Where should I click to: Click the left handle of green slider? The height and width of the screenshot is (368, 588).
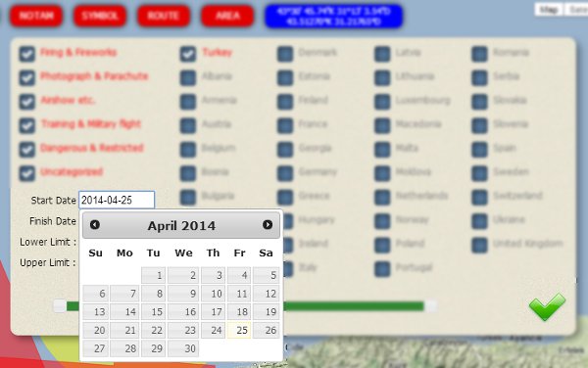[x=60, y=306]
